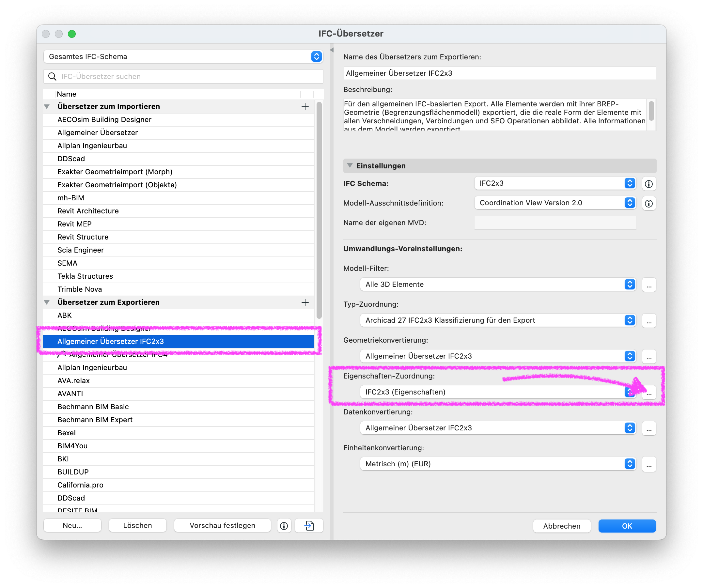703x588 pixels.
Task: Open Geometriekonvertierung dropdown
Action: coord(498,356)
